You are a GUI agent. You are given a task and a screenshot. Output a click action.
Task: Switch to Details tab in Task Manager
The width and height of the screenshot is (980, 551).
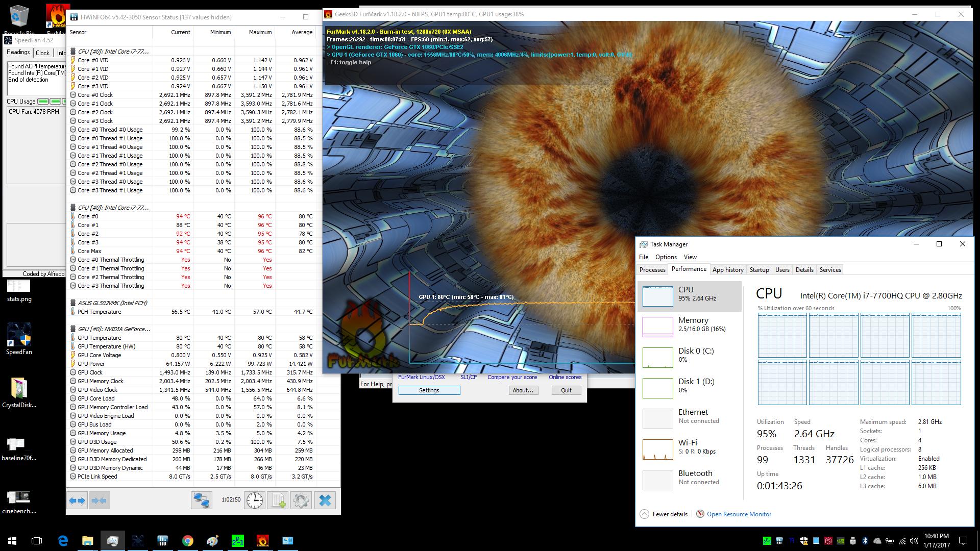(804, 270)
